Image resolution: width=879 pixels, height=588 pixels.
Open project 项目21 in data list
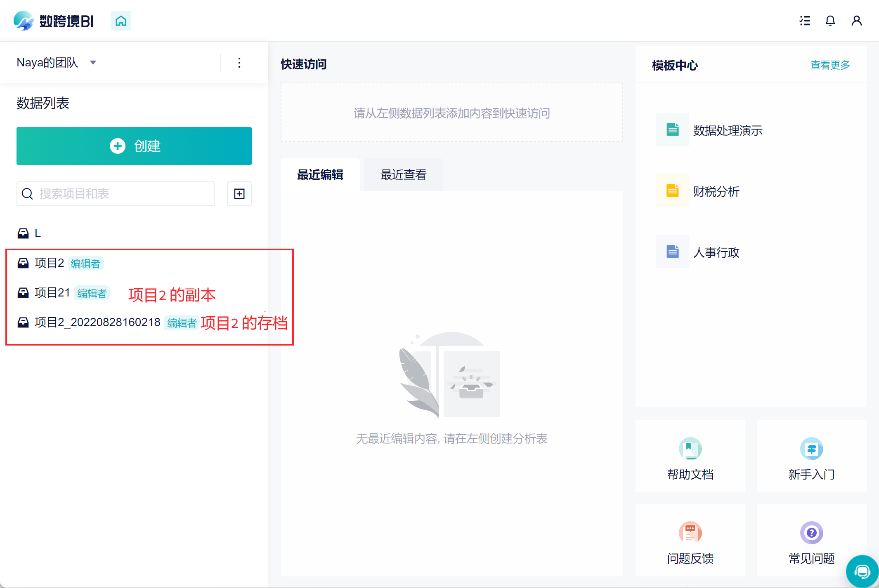[x=52, y=293]
